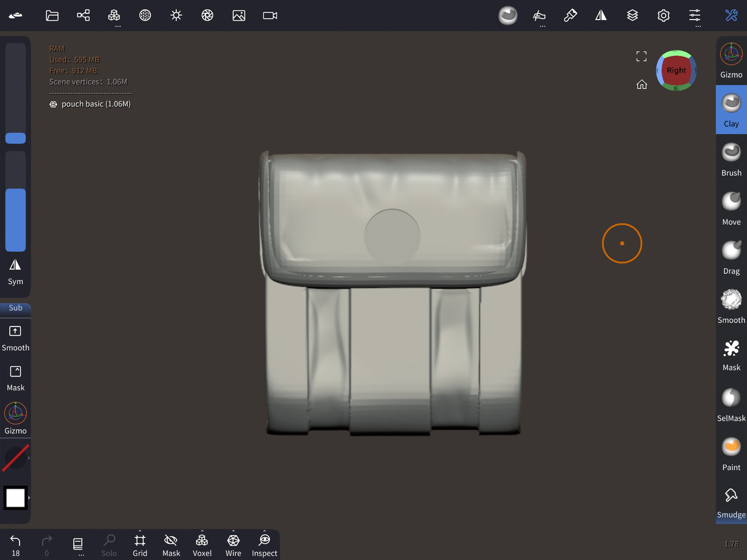Undo last action (18 remaining)

click(16, 546)
